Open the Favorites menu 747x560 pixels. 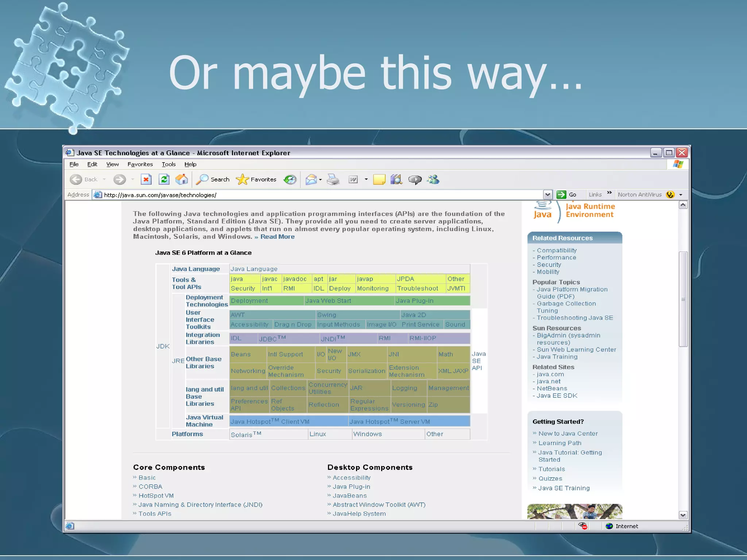140,164
